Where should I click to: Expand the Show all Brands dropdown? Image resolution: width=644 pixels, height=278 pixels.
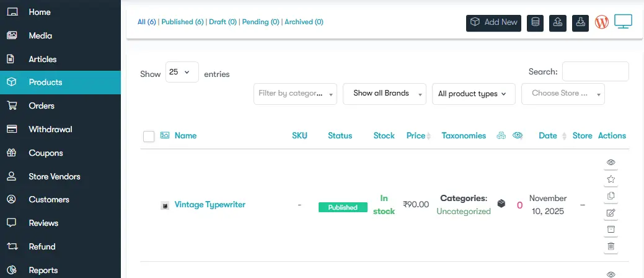click(x=384, y=94)
